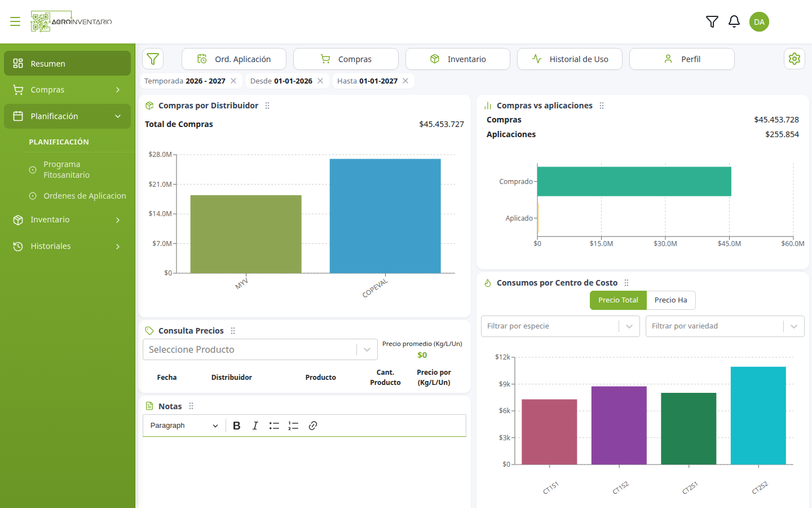Remove the Hasta 01-01-2027 filter
The image size is (812, 508).
click(405, 81)
